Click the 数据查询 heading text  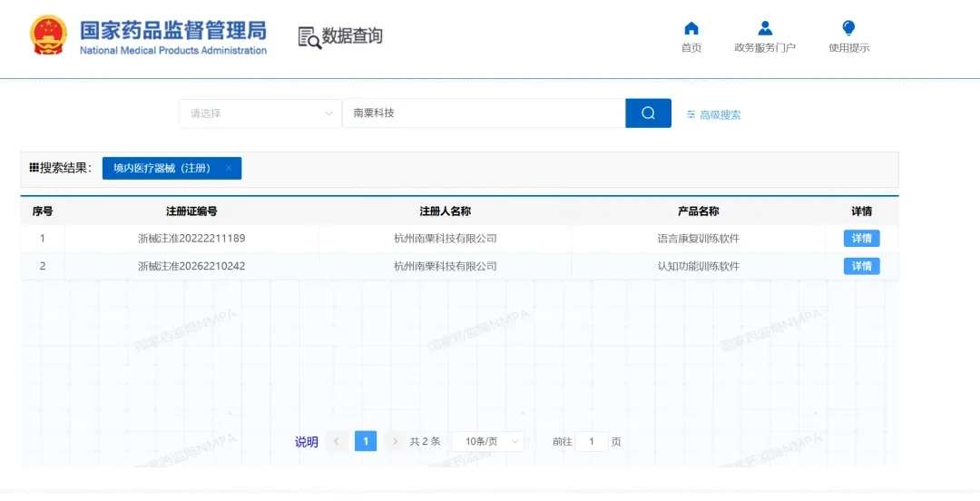pyautogui.click(x=352, y=36)
